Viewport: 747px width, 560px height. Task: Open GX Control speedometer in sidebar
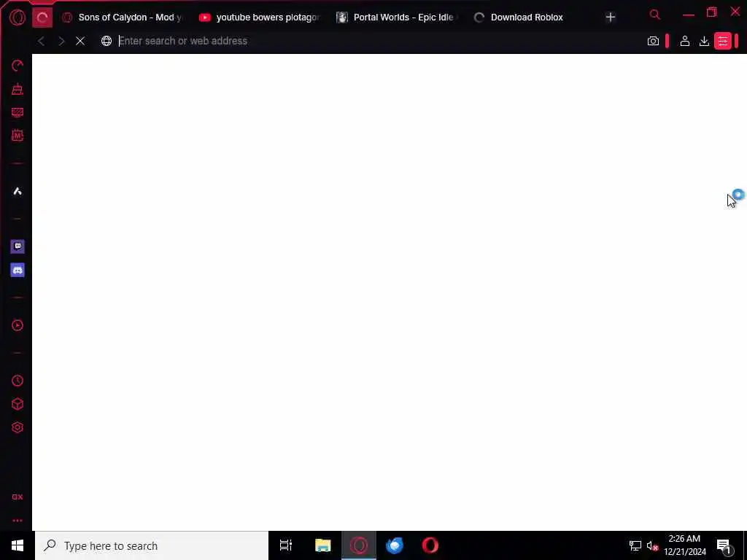pos(18,66)
